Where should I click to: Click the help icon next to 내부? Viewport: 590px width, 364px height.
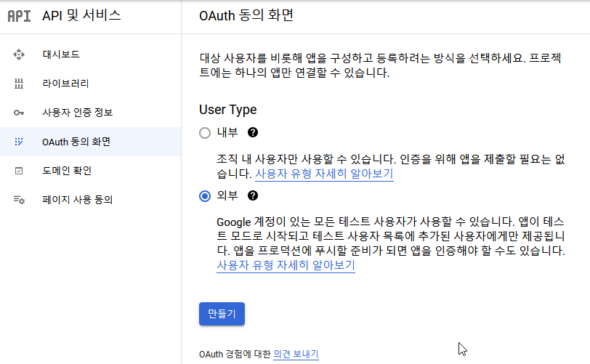(253, 132)
